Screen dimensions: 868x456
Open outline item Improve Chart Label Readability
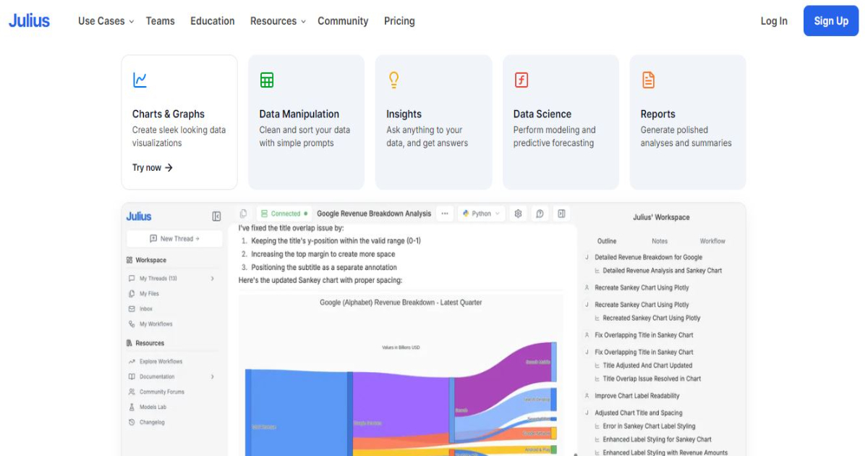[x=637, y=396]
